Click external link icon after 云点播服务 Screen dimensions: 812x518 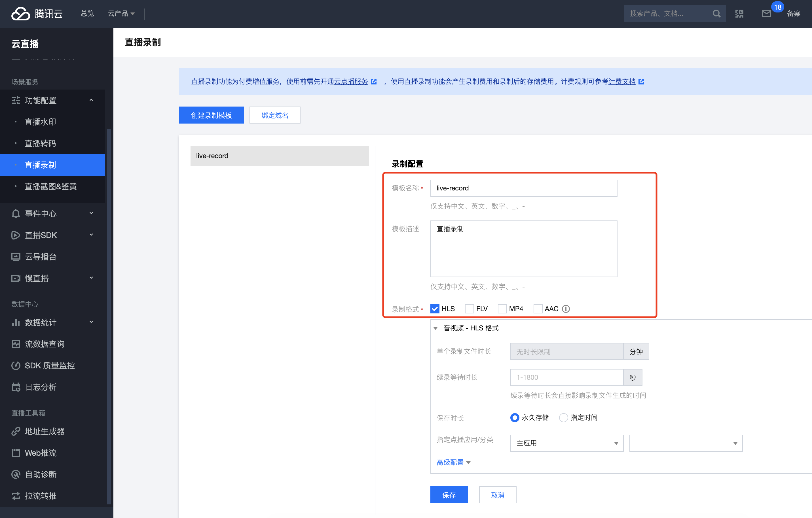pos(374,82)
